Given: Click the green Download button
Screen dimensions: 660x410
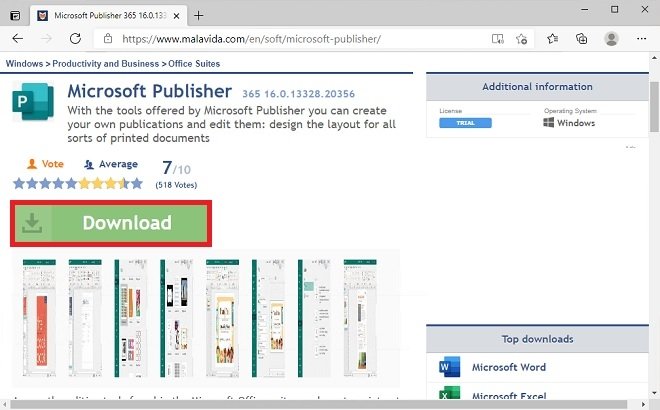Looking at the screenshot, I should coord(111,223).
